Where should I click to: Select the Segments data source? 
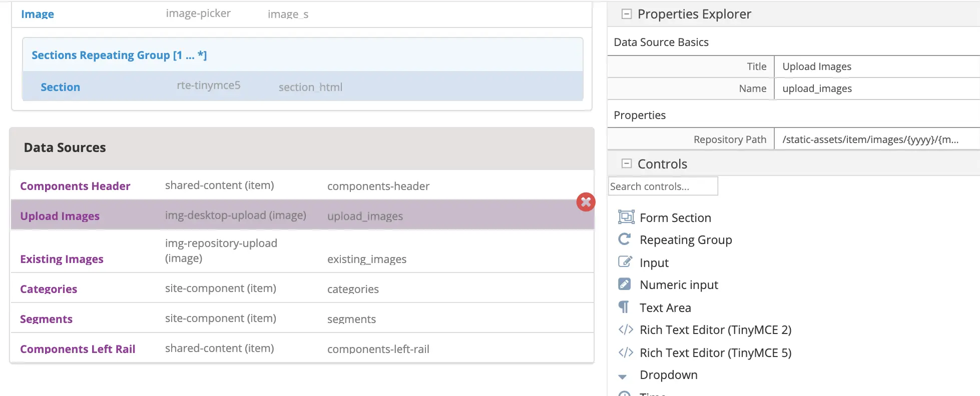pyautogui.click(x=302, y=318)
